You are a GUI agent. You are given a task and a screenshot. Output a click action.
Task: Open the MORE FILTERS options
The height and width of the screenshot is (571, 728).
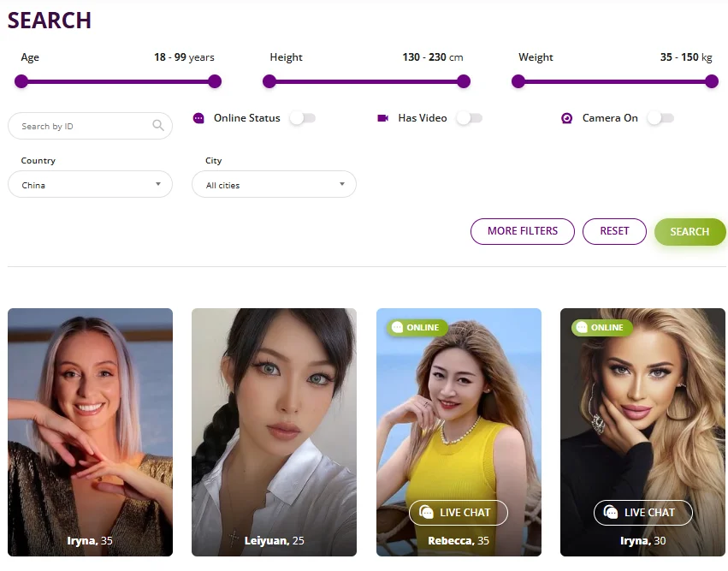point(523,231)
